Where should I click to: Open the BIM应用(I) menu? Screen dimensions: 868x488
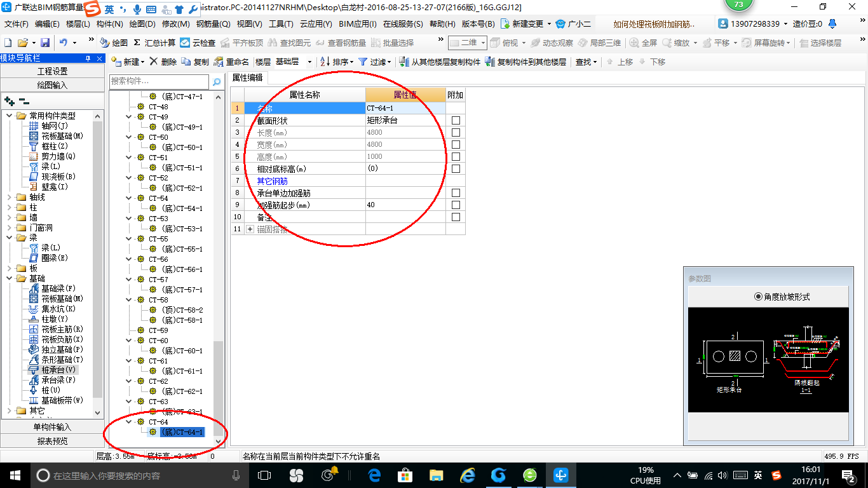(358, 24)
